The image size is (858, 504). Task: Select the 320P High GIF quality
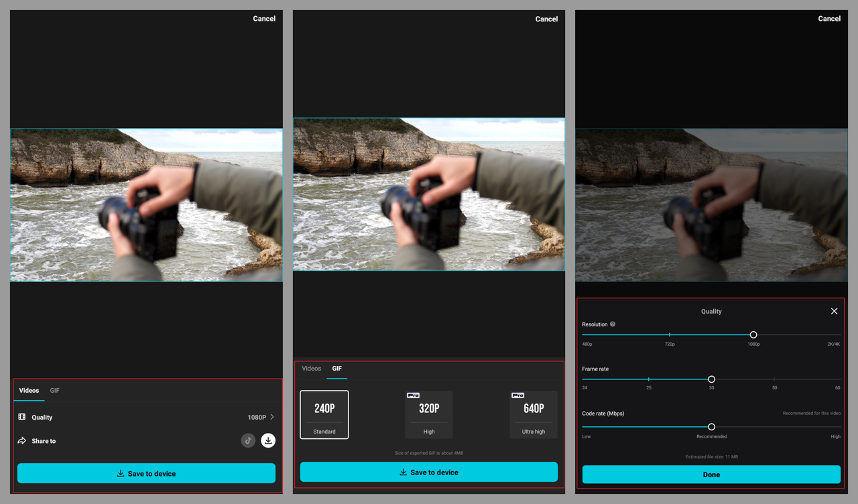[429, 414]
